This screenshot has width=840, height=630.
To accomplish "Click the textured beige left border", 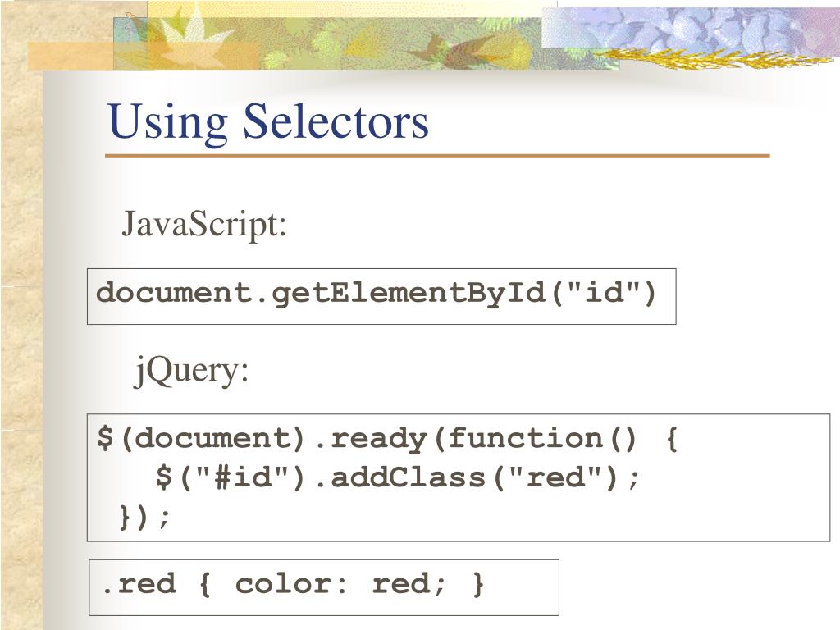I will point(21,343).
